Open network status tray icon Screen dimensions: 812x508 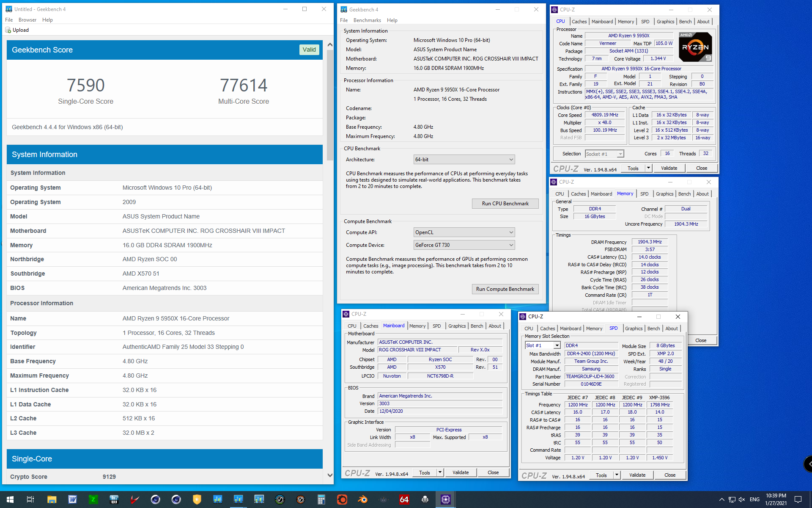tap(732, 500)
